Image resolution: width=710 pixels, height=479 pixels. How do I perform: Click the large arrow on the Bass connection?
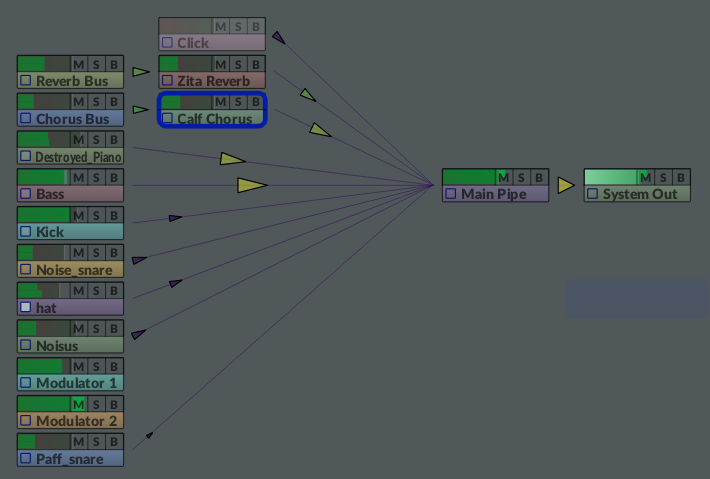[x=252, y=185]
